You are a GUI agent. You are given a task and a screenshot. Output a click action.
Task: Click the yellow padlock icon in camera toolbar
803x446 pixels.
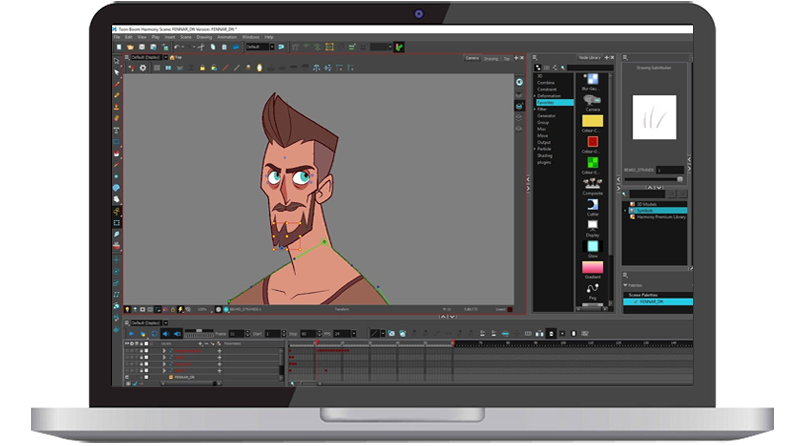[x=202, y=68]
